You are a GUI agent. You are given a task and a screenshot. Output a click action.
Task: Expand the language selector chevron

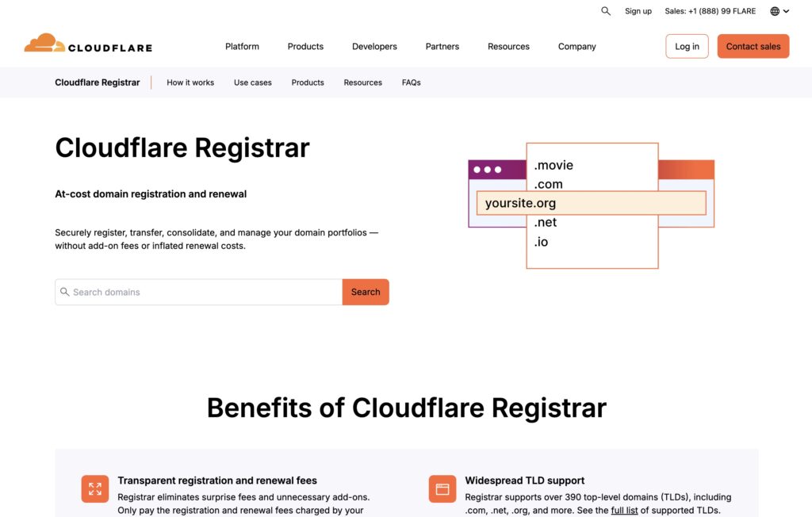787,11
